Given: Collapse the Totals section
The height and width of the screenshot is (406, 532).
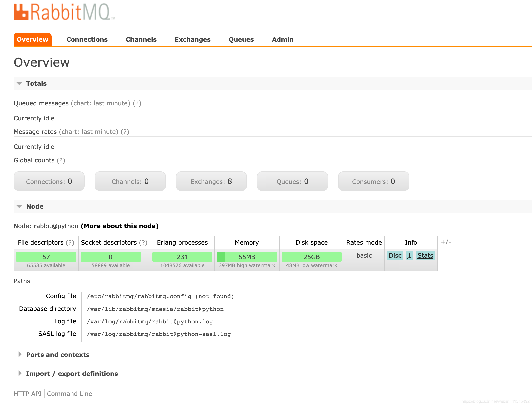Looking at the screenshot, I should 36,84.
